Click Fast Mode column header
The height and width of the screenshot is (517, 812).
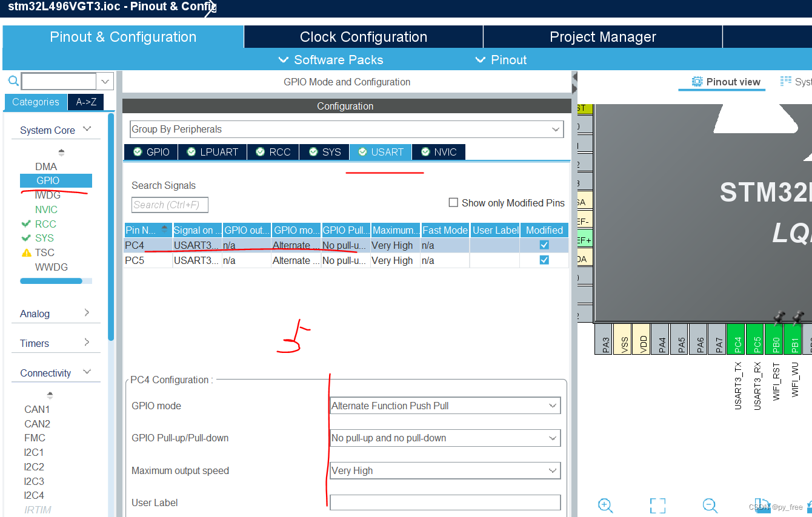(445, 230)
